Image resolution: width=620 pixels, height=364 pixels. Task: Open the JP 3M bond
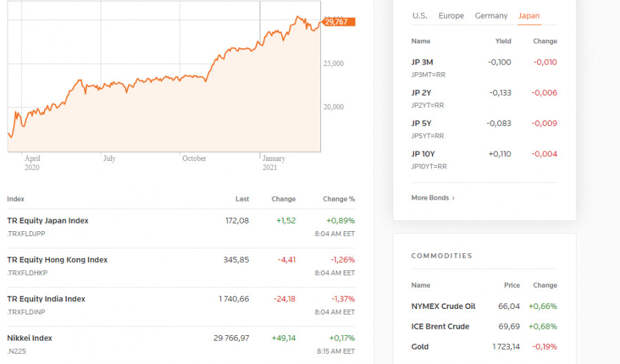422,62
